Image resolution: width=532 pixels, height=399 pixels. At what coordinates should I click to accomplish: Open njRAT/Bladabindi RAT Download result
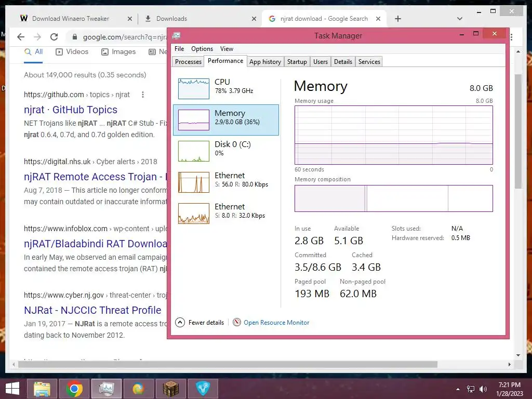pos(96,244)
